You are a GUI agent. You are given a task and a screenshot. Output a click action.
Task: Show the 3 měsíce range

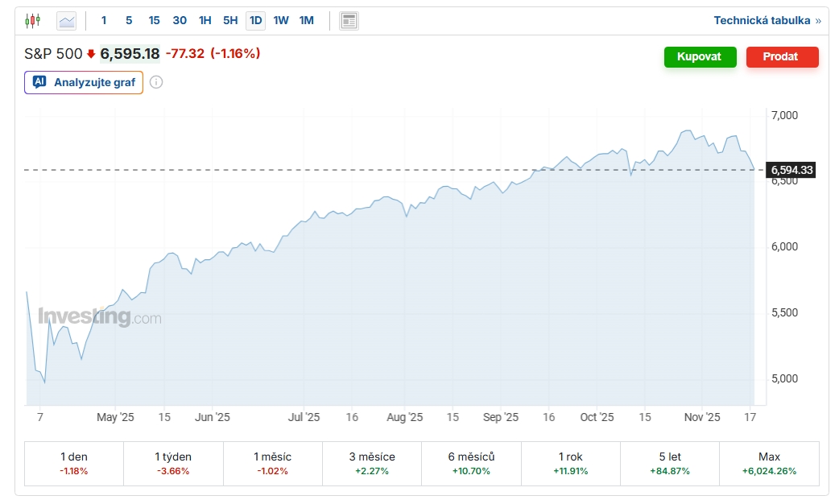pyautogui.click(x=372, y=463)
